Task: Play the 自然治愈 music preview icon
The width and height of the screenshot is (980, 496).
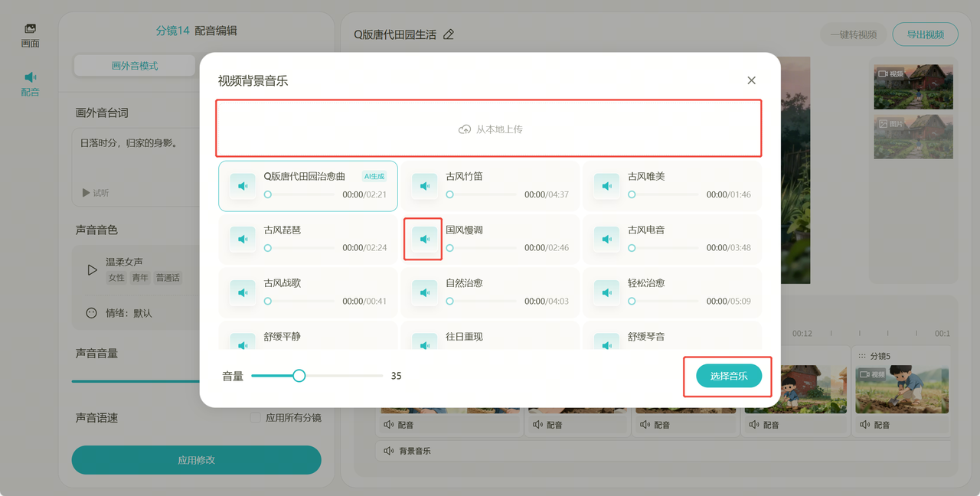Action: (425, 292)
